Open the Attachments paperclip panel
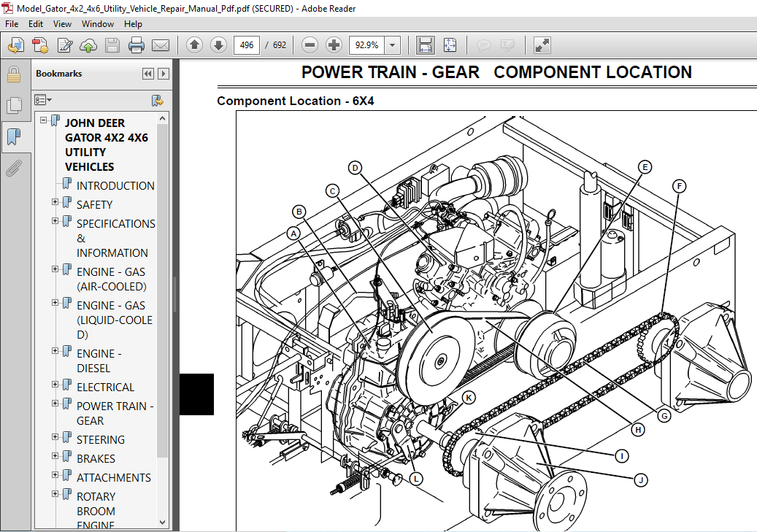757x532 pixels. (x=14, y=169)
